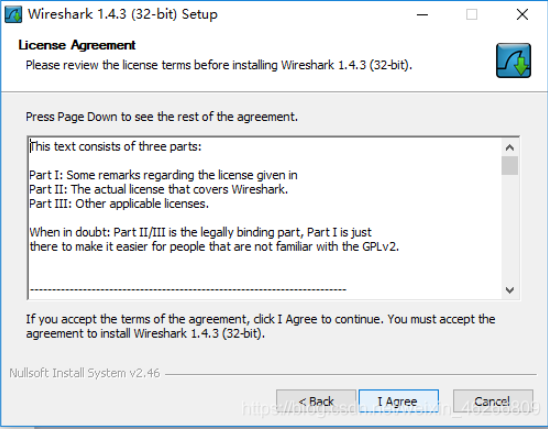548x433 pixels.
Task: Click the dashed separator line in license box
Action: (188, 290)
